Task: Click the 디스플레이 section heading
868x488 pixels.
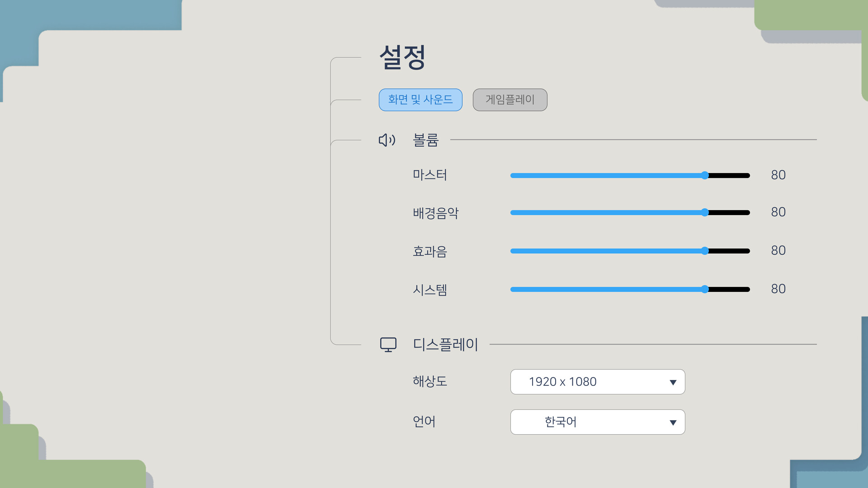Action: [445, 344]
